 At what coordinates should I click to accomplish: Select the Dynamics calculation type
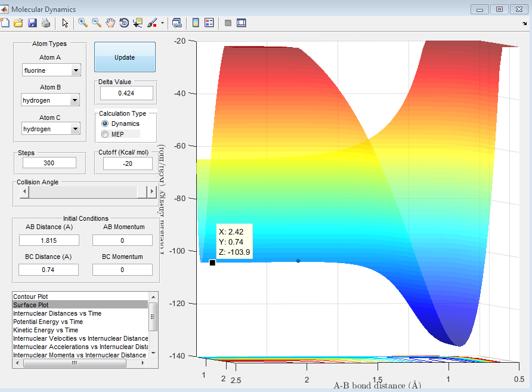tap(105, 124)
